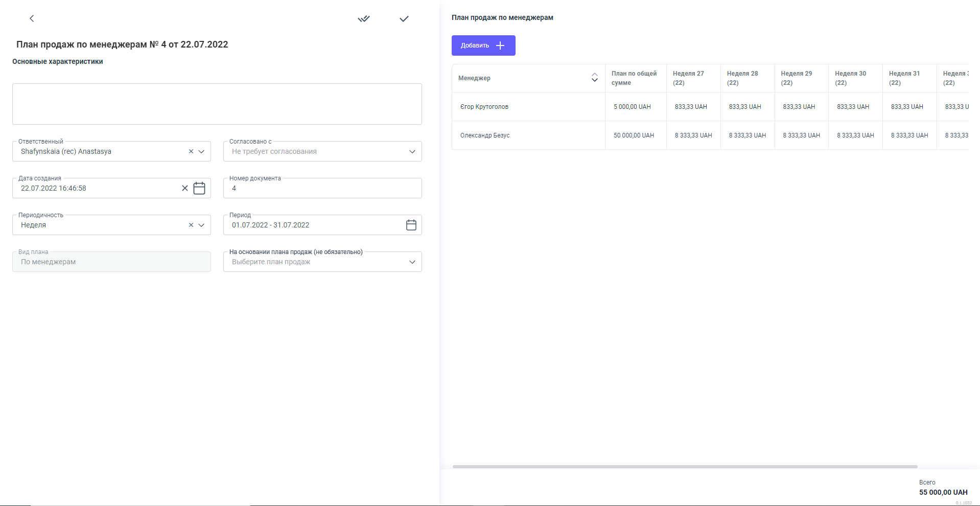
Task: Click the double checkmark save-and-close icon
Action: click(x=363, y=19)
